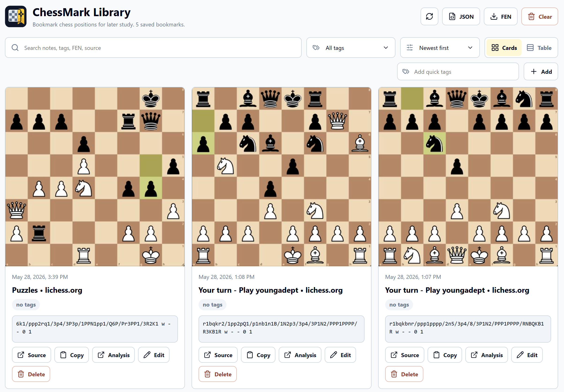This screenshot has height=392, width=564.
Task: Click the Puzzles • lichess.org title
Action: (x=47, y=290)
